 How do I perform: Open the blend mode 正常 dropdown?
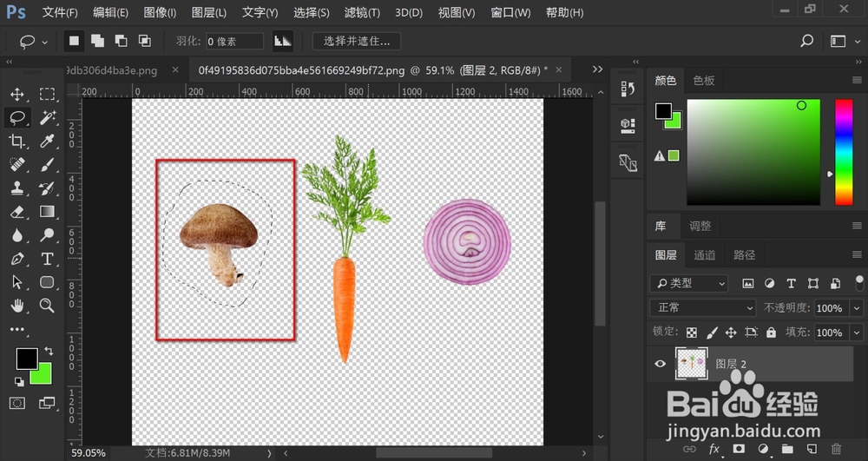[x=703, y=307]
